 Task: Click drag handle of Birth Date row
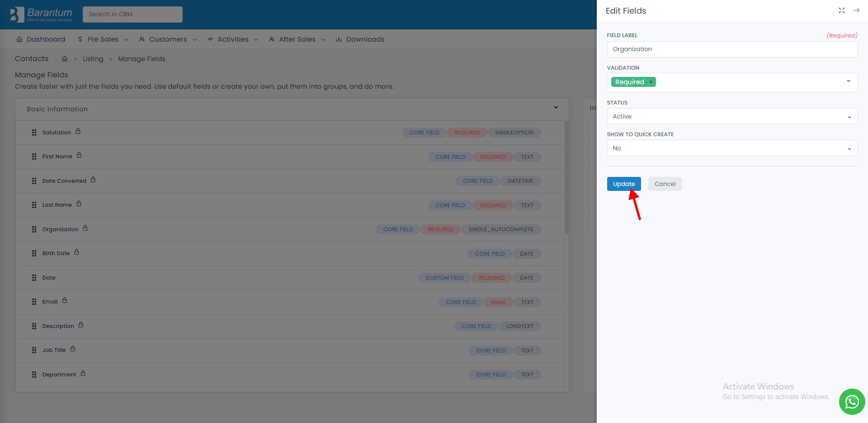point(34,253)
